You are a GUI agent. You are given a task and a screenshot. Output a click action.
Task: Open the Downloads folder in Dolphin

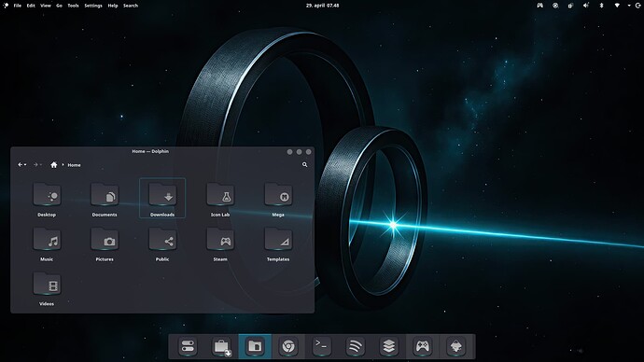coord(162,198)
